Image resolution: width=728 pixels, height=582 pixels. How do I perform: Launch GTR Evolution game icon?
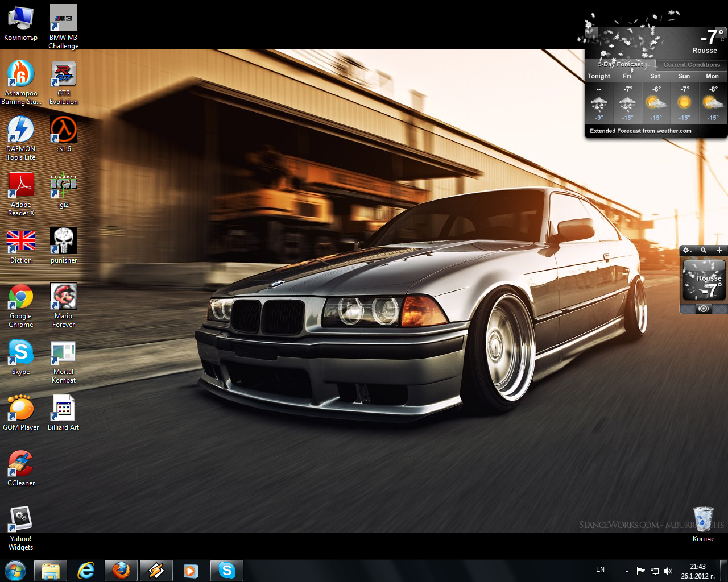(x=64, y=83)
